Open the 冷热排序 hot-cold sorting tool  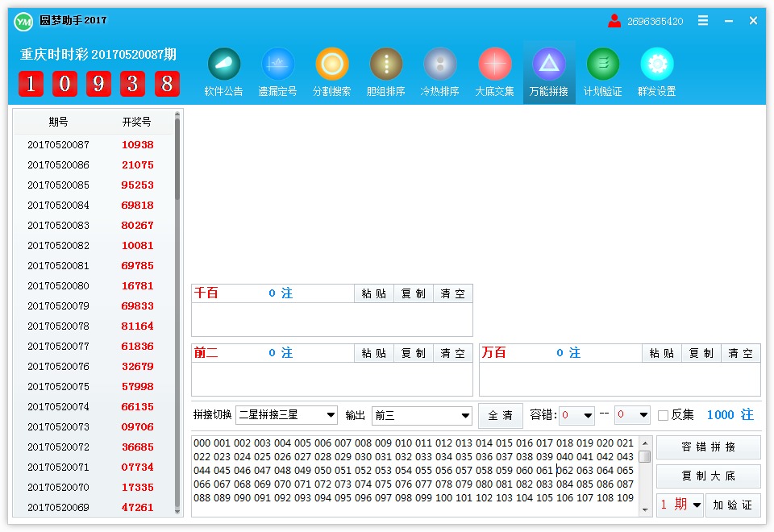[440, 71]
